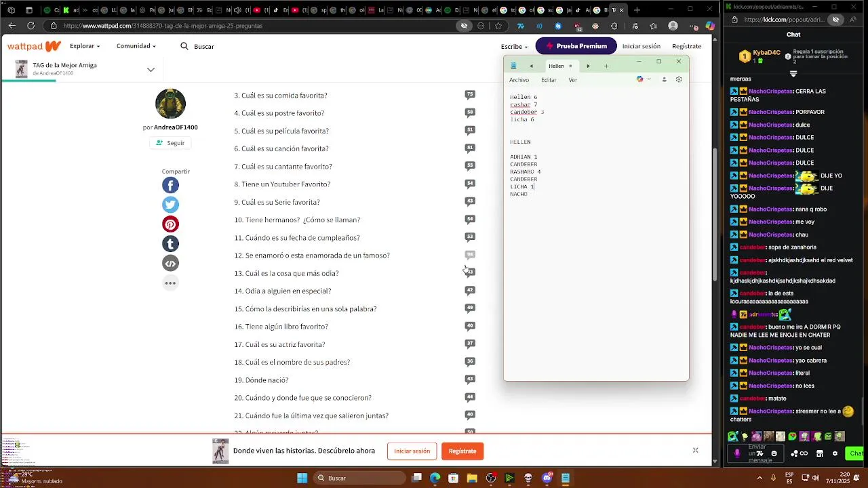Screen dimensions: 868x488
Task: Open the Archivo menu in Notepad
Action: (519, 80)
